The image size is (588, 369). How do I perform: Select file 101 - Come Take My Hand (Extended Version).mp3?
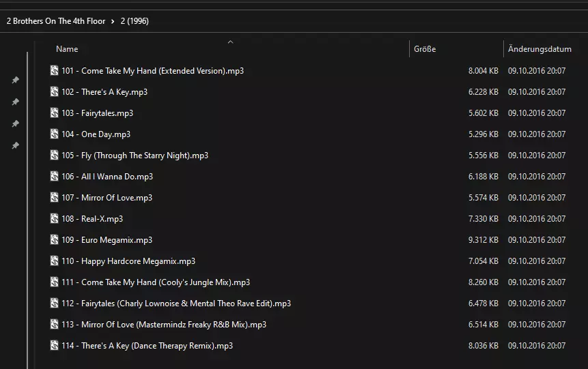pos(152,71)
